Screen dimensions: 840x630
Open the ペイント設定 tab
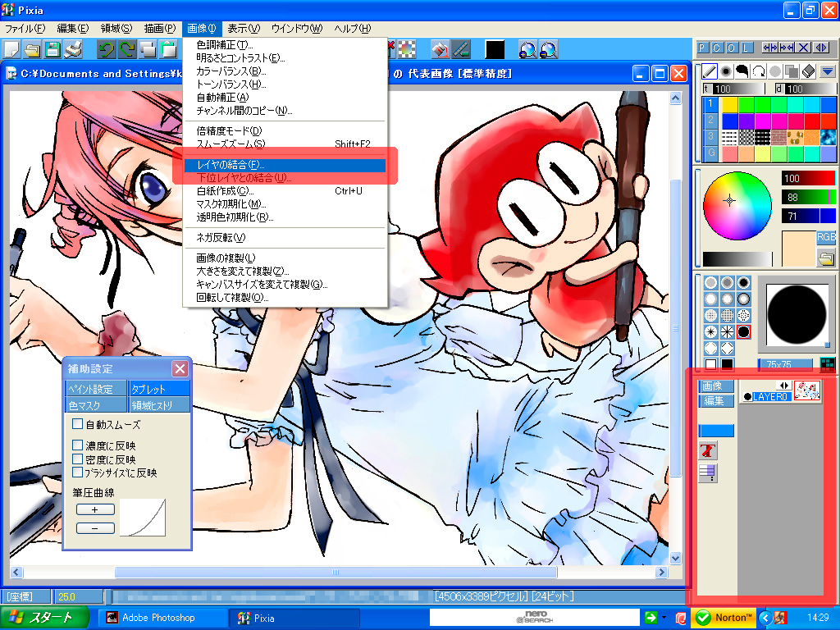coord(97,389)
